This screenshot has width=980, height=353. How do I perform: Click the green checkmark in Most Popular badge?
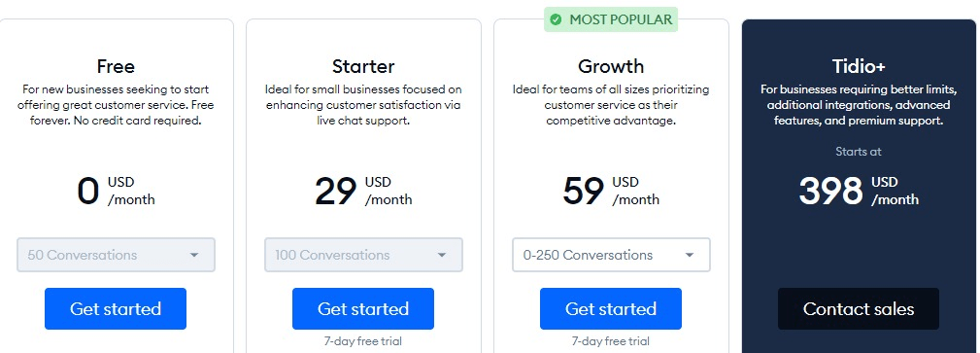pyautogui.click(x=555, y=20)
